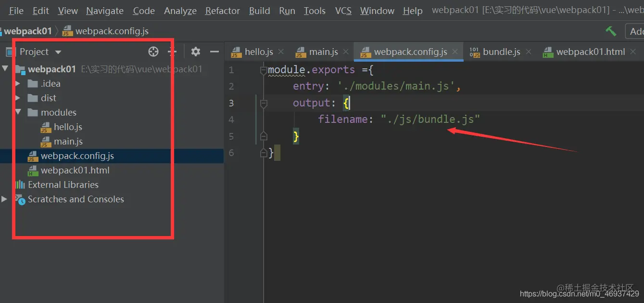Hide the Project tool window

(x=215, y=52)
